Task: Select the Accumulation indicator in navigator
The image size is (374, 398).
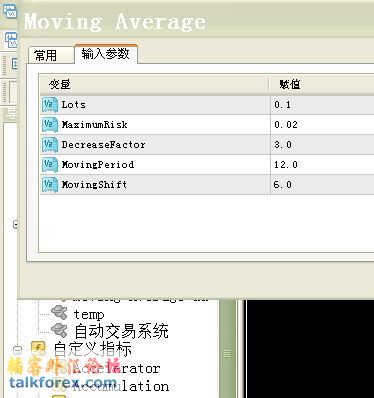Action: coord(120,387)
